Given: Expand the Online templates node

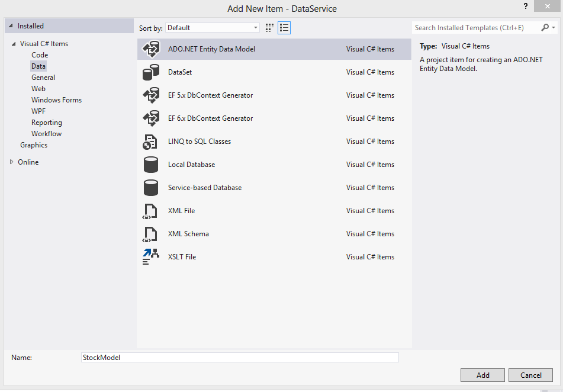Looking at the screenshot, I should 11,162.
